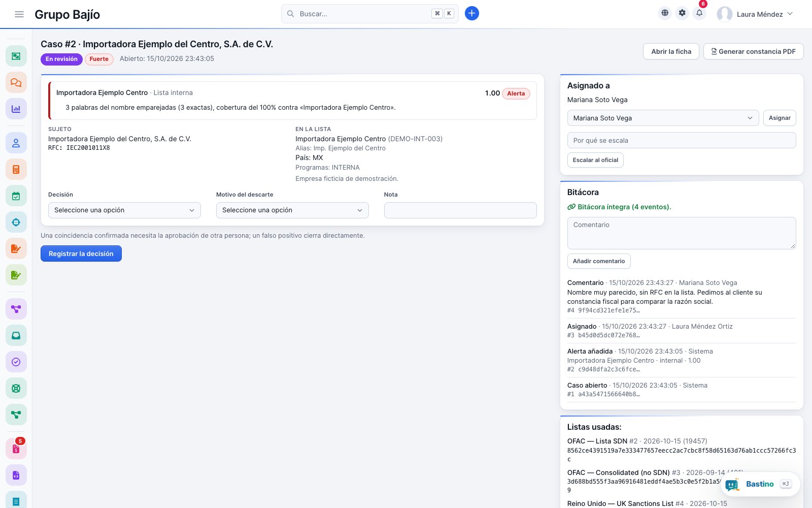Click the Caso abierto log entry
The width and height of the screenshot is (812, 508).
(682, 390)
